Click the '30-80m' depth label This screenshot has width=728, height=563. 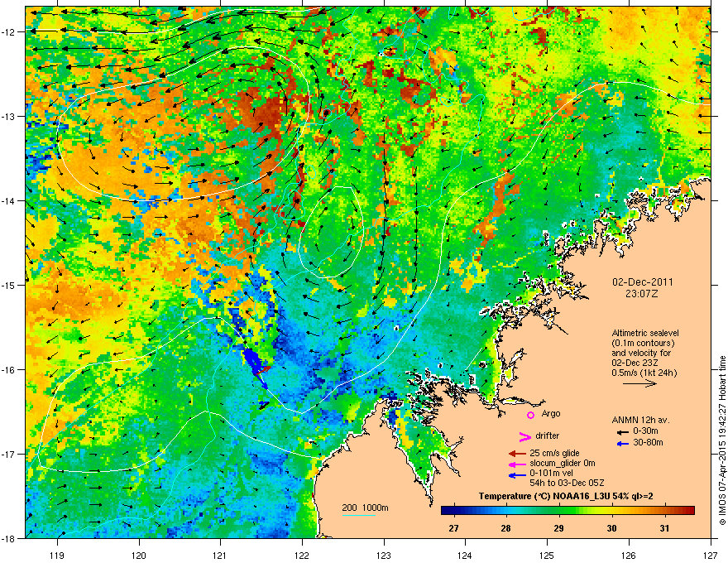648,443
